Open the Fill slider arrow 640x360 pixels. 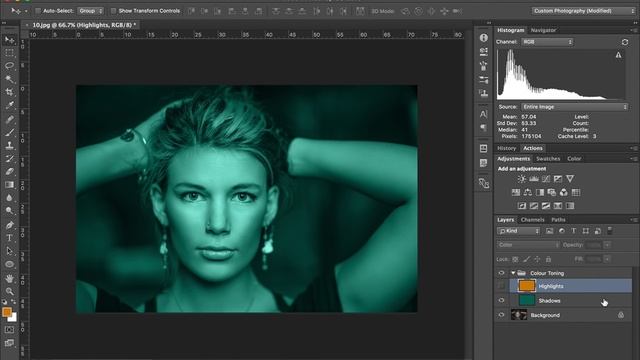tap(607, 259)
